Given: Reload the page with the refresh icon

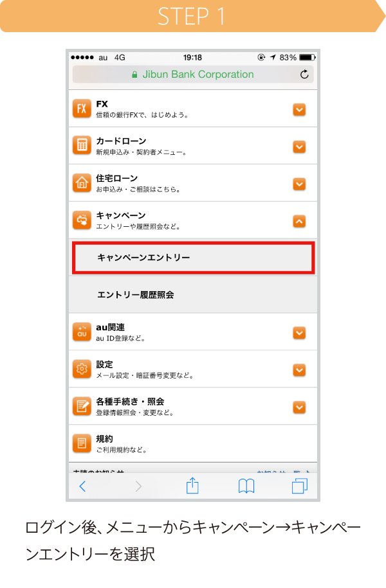Looking at the screenshot, I should (x=304, y=75).
